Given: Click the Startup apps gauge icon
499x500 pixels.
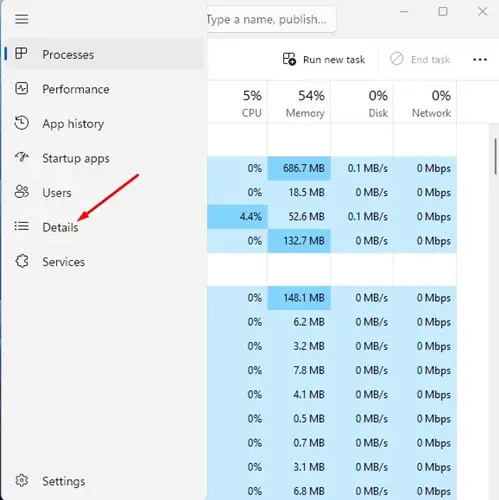Looking at the screenshot, I should 22,157.
